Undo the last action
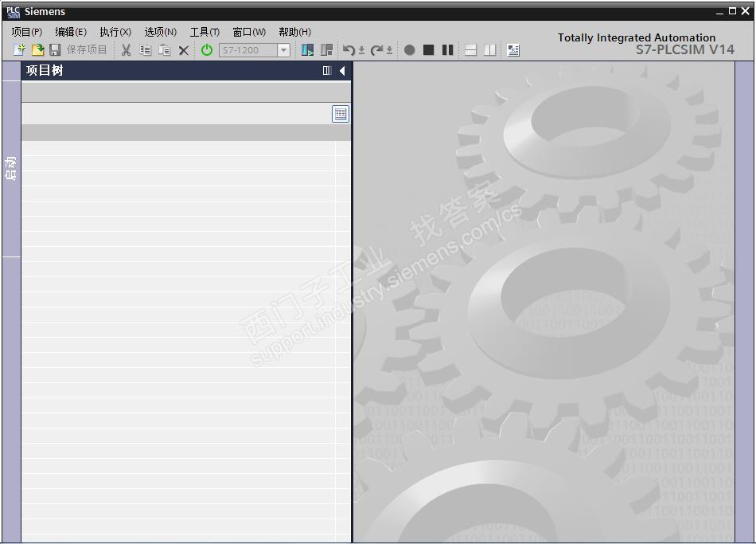The width and height of the screenshot is (756, 544). [349, 49]
